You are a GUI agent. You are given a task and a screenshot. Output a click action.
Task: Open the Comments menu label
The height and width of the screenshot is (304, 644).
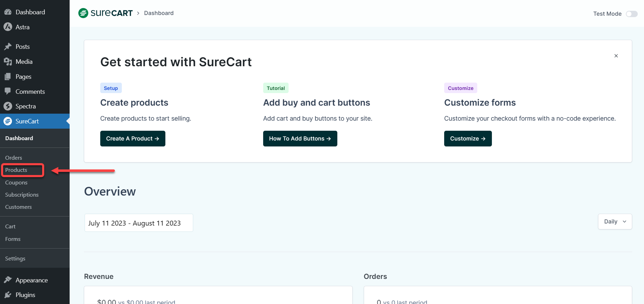tap(30, 91)
